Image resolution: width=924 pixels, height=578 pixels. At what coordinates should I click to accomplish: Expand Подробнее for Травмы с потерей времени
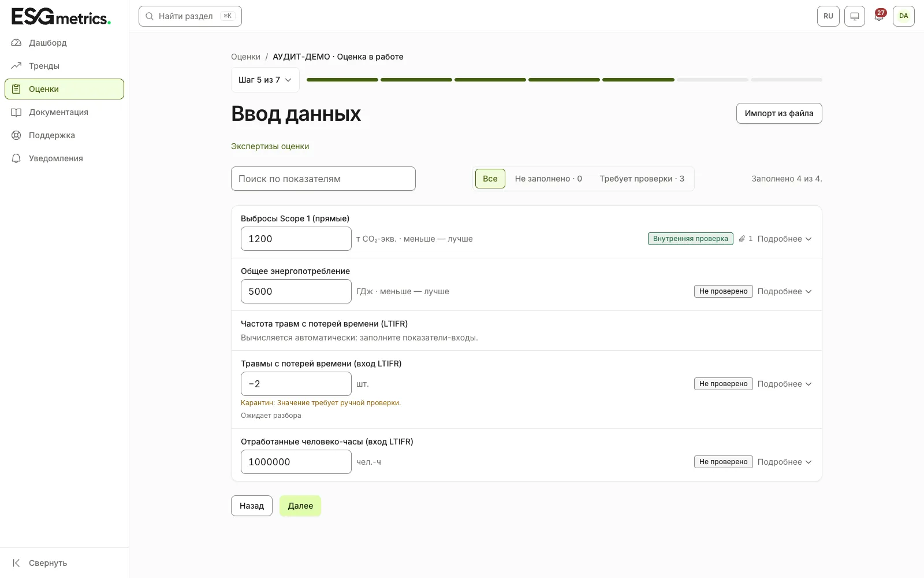[x=784, y=384]
